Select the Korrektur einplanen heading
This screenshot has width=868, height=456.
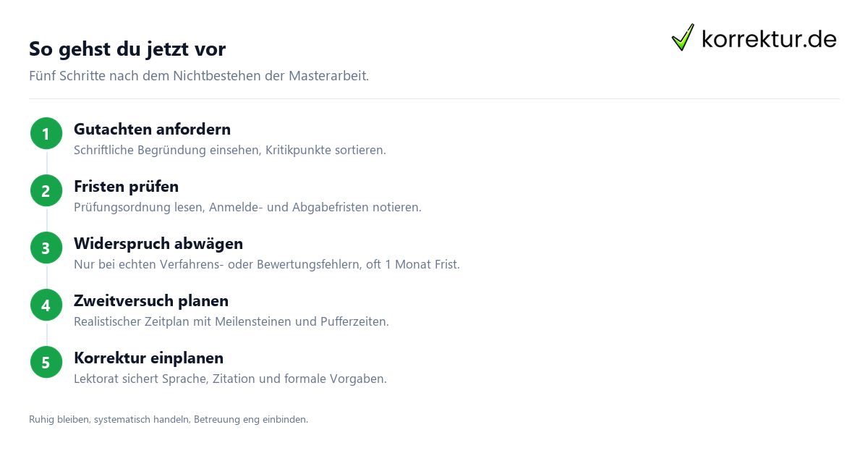tap(148, 358)
